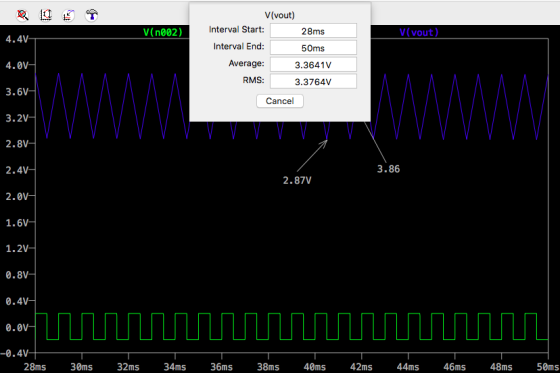
Task: Click the -0.4V vertical axis label
Action: click(14, 353)
